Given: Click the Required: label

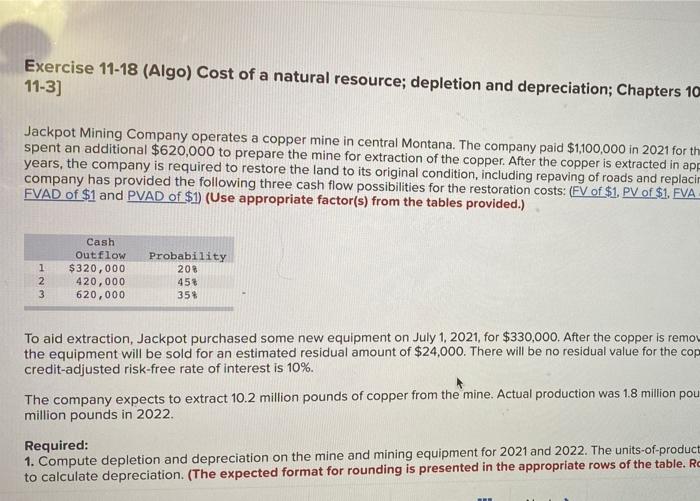Looking at the screenshot, I should (x=56, y=446).
